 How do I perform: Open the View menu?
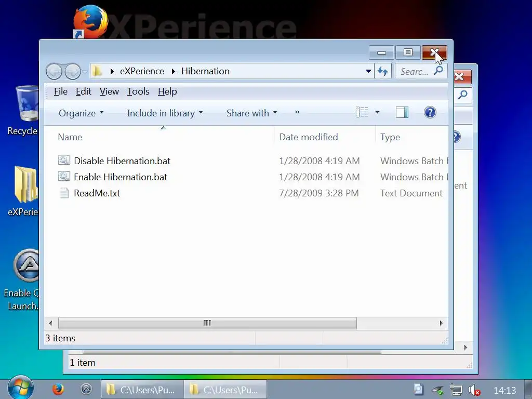point(109,91)
